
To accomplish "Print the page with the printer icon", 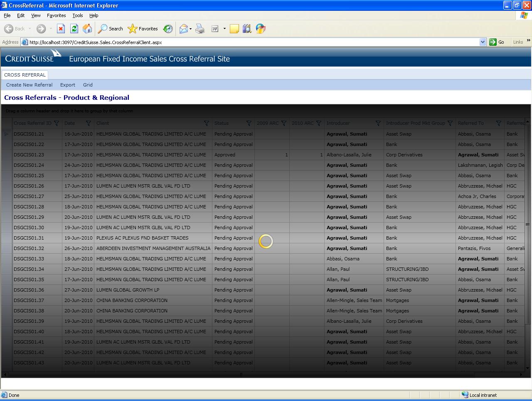I will point(200,29).
